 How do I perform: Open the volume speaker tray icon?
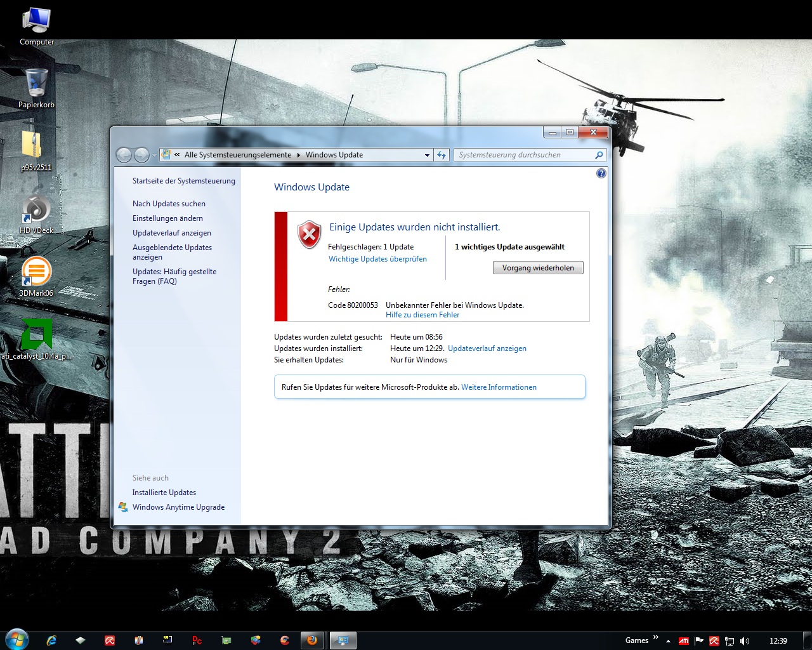pyautogui.click(x=745, y=641)
